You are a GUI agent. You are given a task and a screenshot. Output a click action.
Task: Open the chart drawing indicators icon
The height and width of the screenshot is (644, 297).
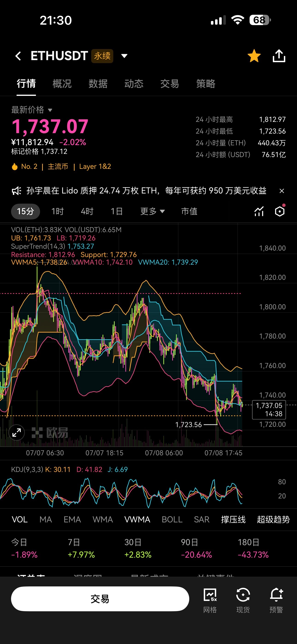tap(259, 211)
